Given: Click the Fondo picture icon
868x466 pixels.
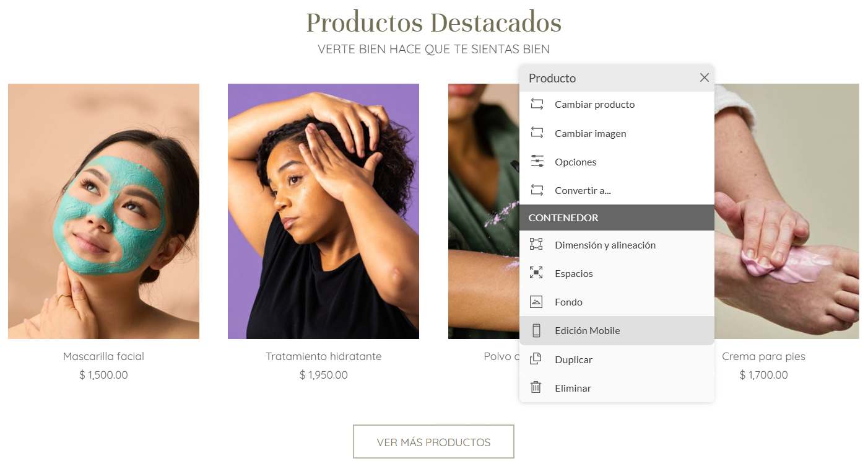Looking at the screenshot, I should (536, 302).
